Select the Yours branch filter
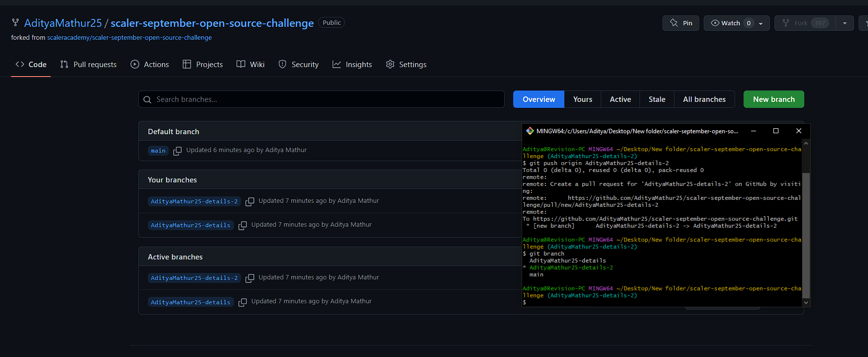The width and height of the screenshot is (868, 357). (582, 99)
